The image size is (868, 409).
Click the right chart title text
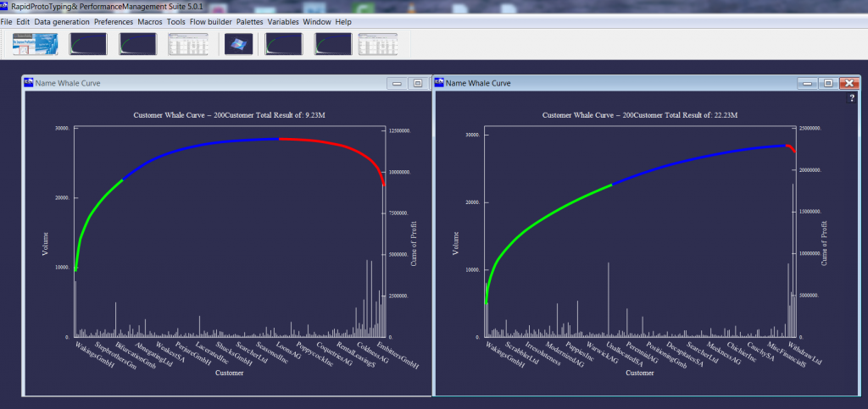640,115
